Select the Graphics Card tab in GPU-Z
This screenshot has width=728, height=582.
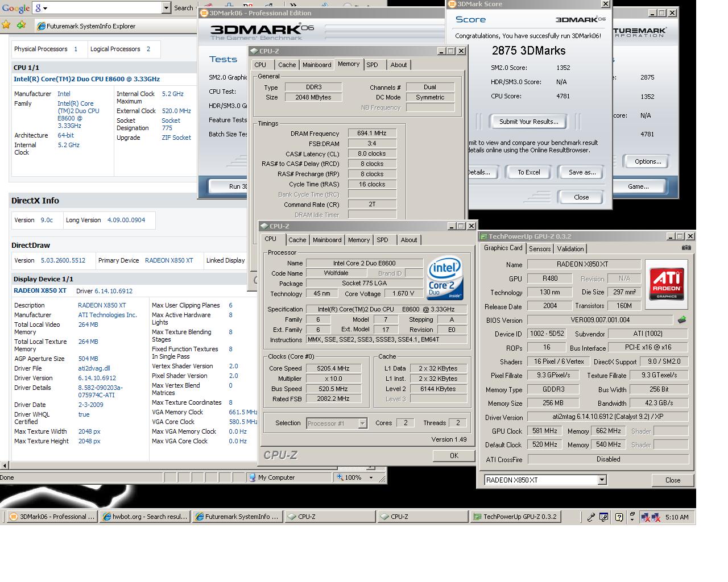[x=503, y=248]
